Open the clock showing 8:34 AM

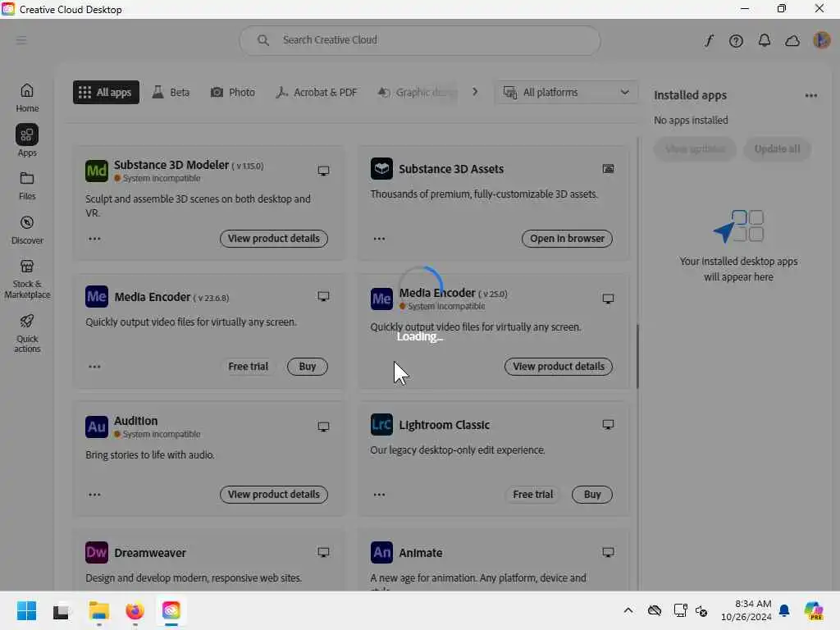tap(746, 610)
